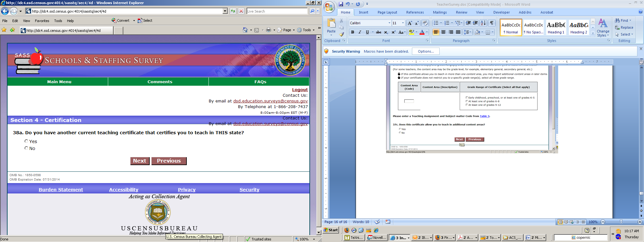Viewport: 644px width, 242px height.
Task: Click the Grow Font icon
Action: point(409,23)
